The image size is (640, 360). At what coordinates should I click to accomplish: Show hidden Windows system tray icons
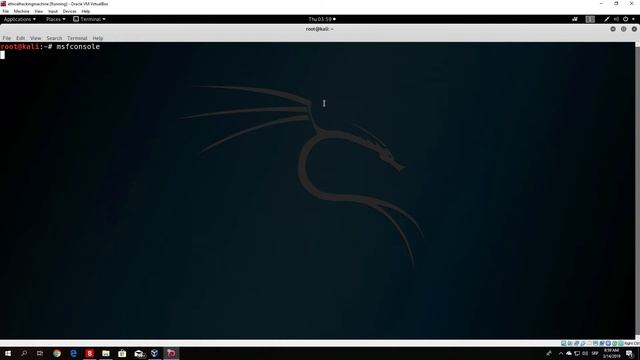[x=561, y=353]
